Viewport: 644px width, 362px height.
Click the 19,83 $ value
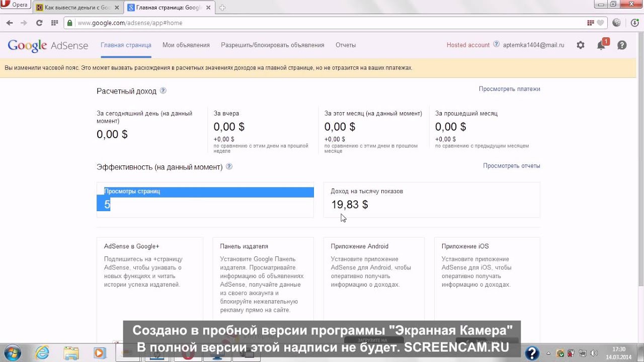tap(350, 205)
